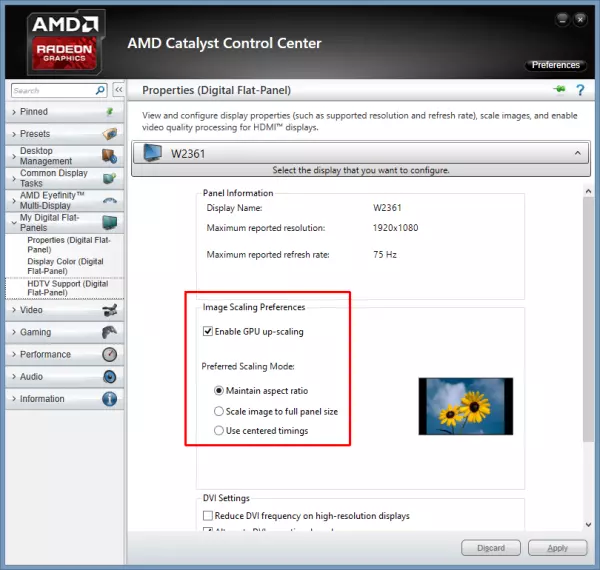Image resolution: width=600 pixels, height=570 pixels.
Task: Click the Audio speaker icon
Action: click(x=110, y=376)
